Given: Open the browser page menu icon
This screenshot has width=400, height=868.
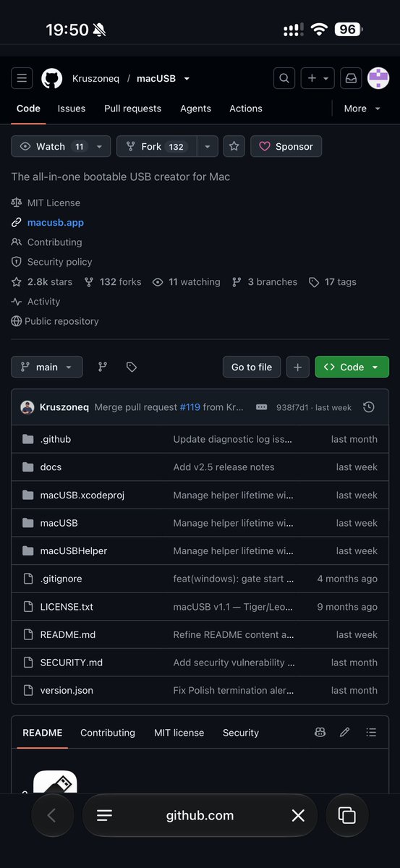Looking at the screenshot, I should point(104,815).
